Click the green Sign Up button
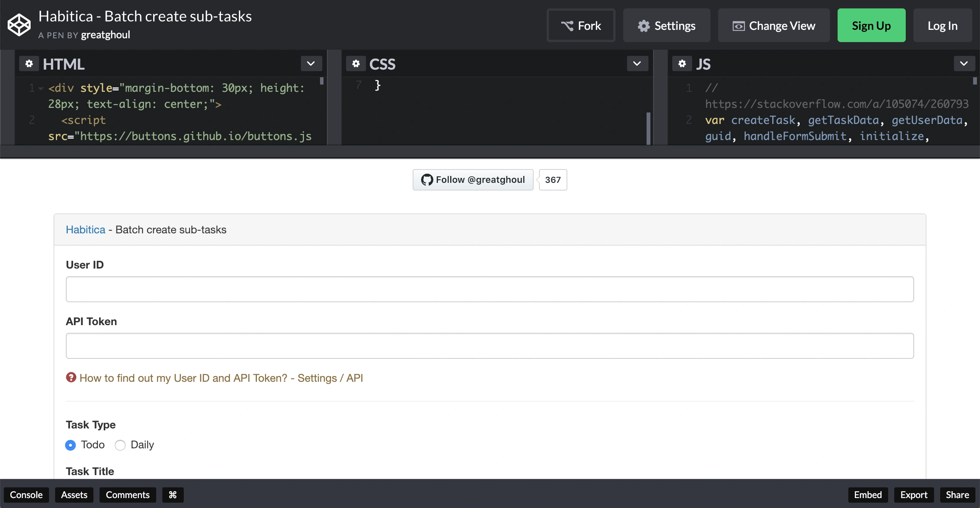The image size is (980, 508). [x=871, y=26]
